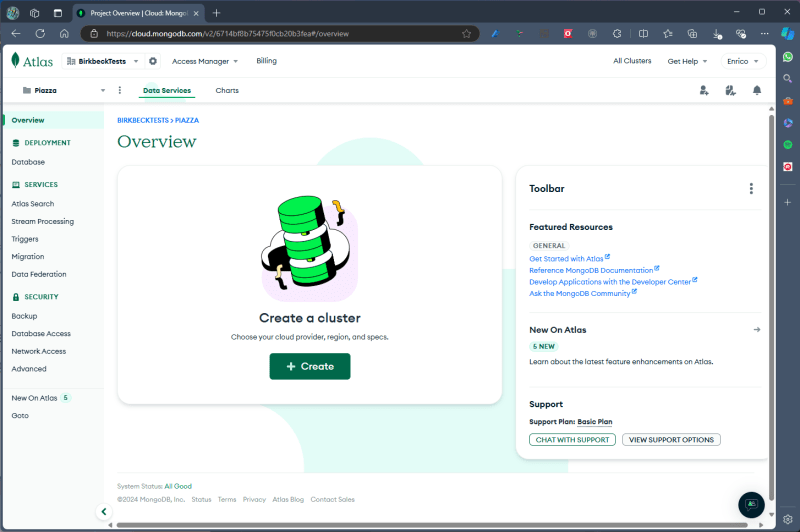Open Billing menu item
This screenshot has height=532, width=800.
266,61
